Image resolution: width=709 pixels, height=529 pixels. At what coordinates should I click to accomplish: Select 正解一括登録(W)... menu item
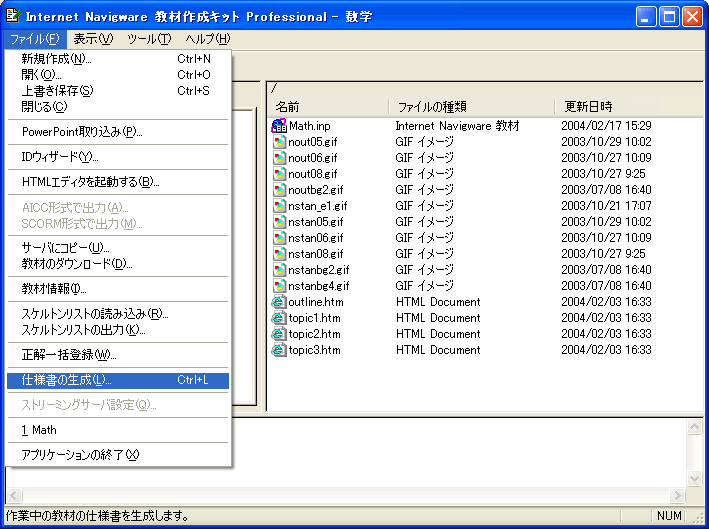tap(118, 355)
